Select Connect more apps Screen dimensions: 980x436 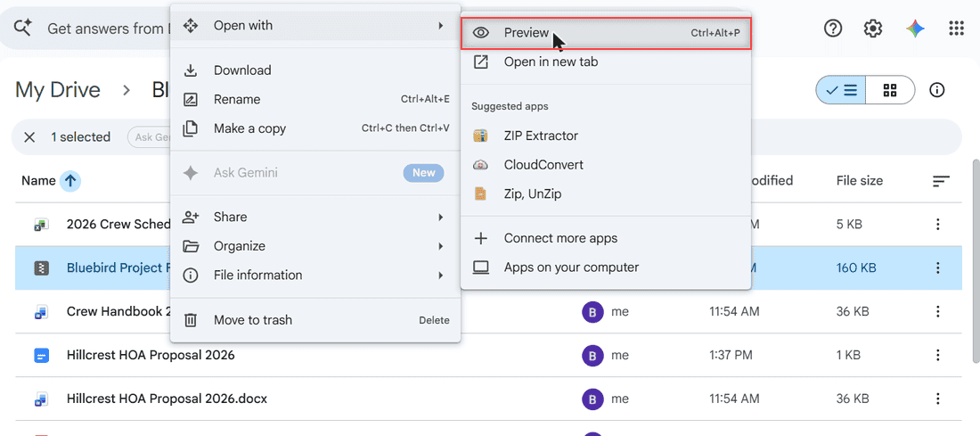(x=606, y=238)
